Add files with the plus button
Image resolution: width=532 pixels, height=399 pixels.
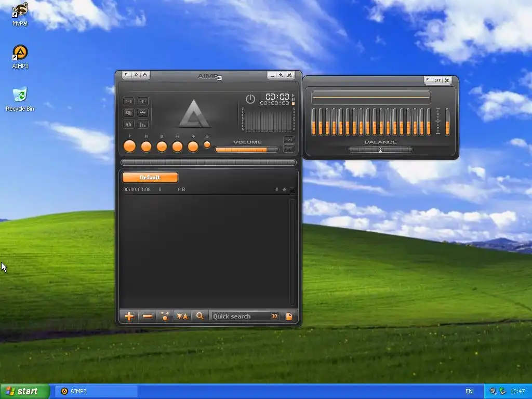[129, 316]
